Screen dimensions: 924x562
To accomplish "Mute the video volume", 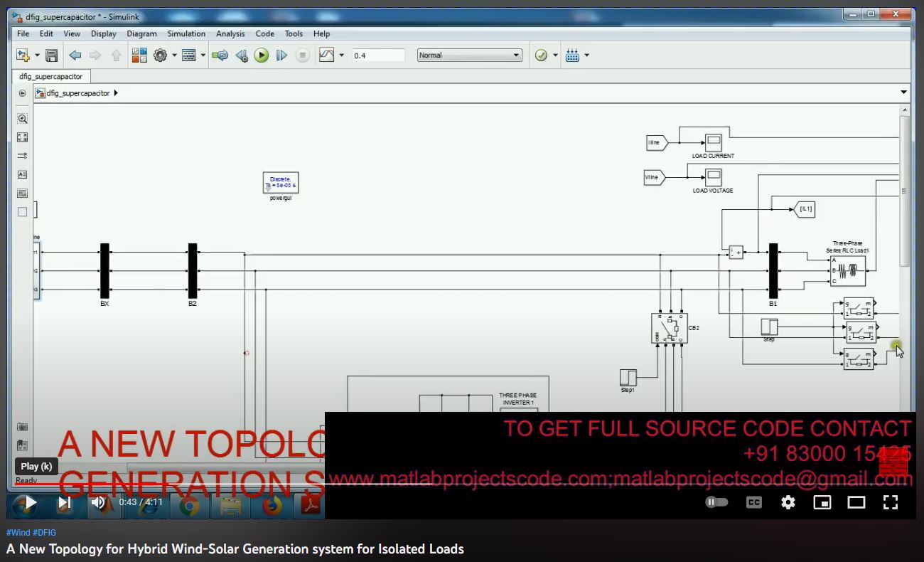I will [98, 502].
